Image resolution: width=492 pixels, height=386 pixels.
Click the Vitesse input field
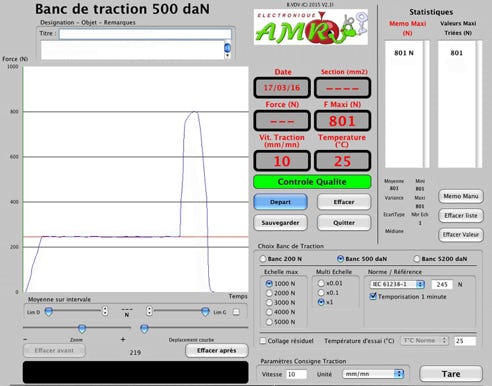pyautogui.click(x=296, y=374)
